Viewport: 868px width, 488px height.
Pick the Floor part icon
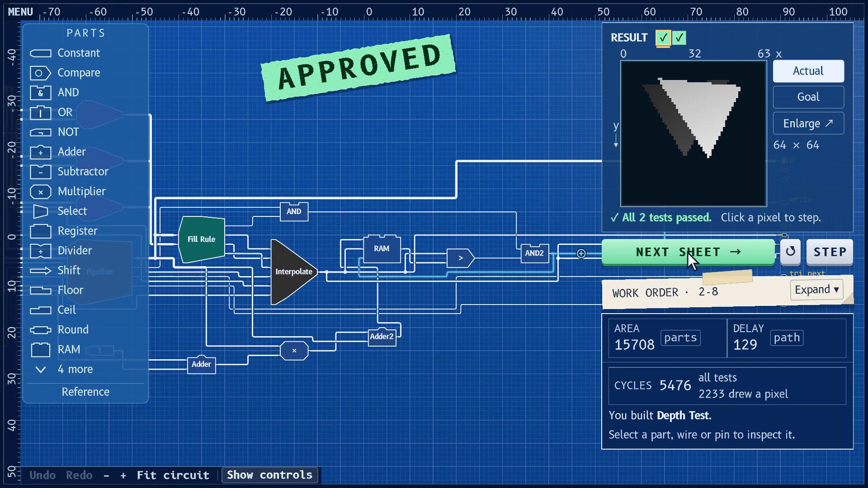click(40, 291)
